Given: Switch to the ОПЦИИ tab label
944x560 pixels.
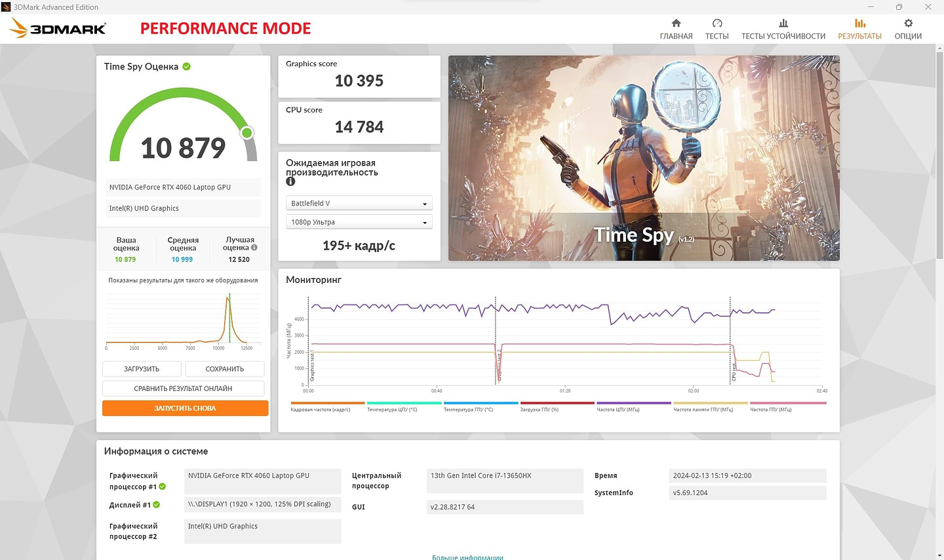Looking at the screenshot, I should click(x=908, y=36).
